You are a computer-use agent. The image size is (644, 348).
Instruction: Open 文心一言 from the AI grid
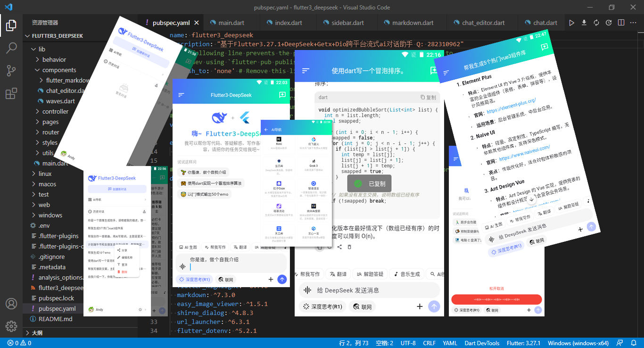pos(313,227)
